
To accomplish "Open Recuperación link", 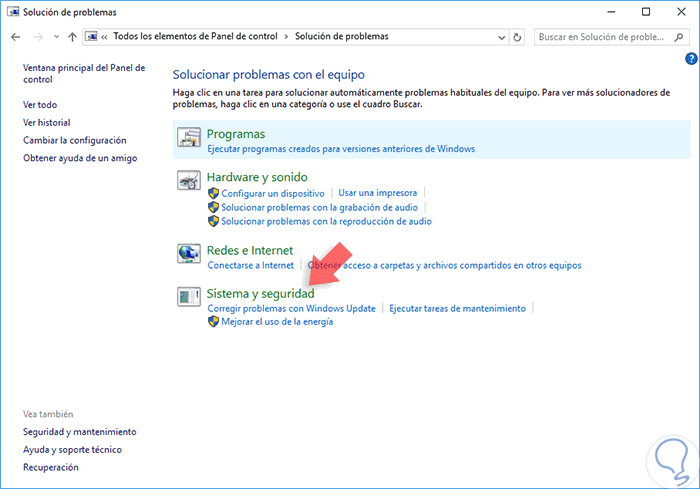I will 51,467.
